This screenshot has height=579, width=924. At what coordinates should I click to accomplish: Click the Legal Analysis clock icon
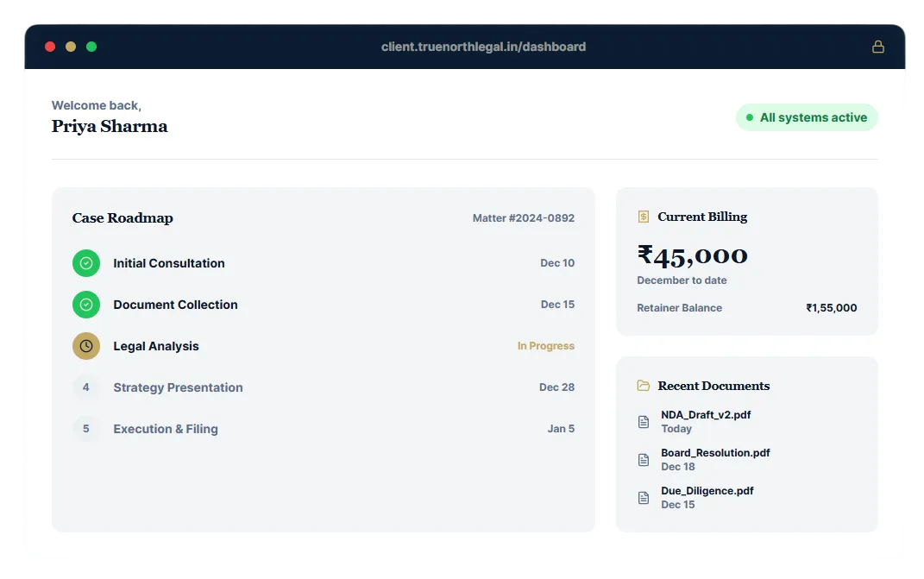(86, 346)
